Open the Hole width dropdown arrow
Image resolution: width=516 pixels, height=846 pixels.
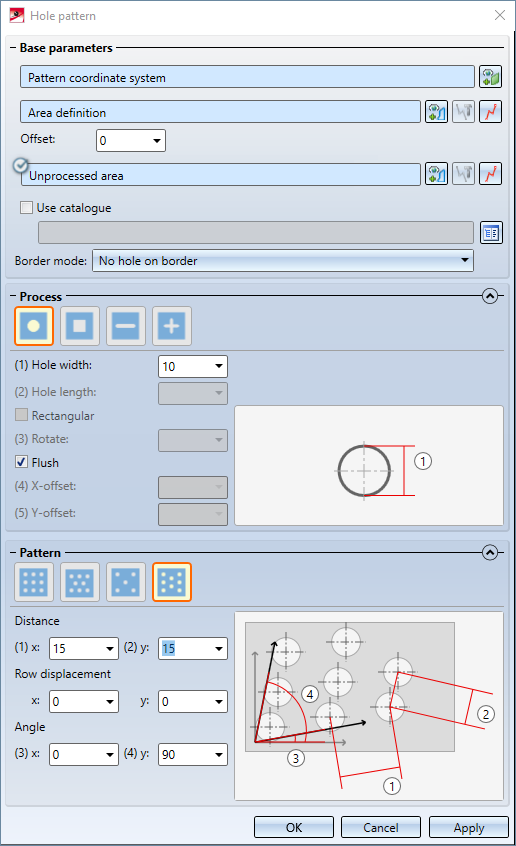click(x=219, y=366)
